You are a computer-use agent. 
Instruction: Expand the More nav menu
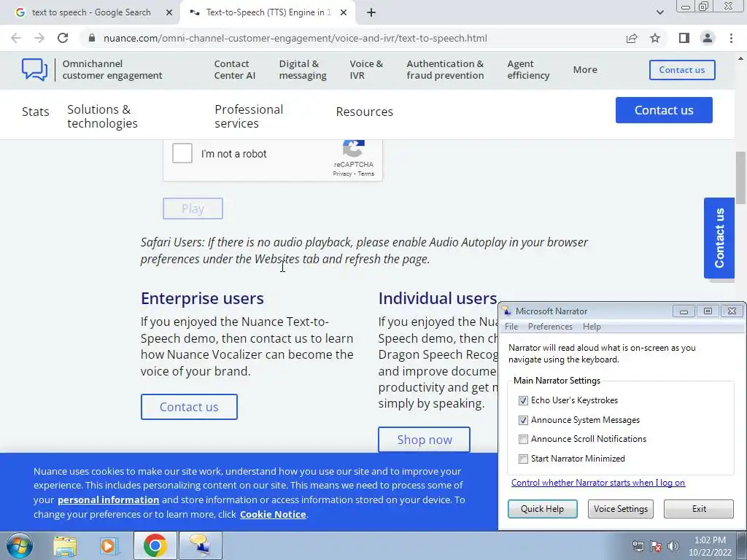click(x=585, y=69)
